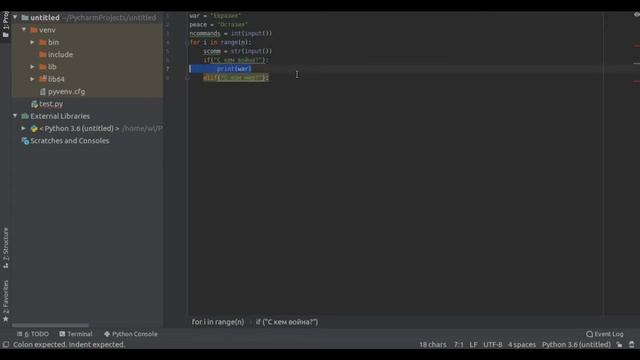Click the Scratches and Consoles icon

[25, 141]
